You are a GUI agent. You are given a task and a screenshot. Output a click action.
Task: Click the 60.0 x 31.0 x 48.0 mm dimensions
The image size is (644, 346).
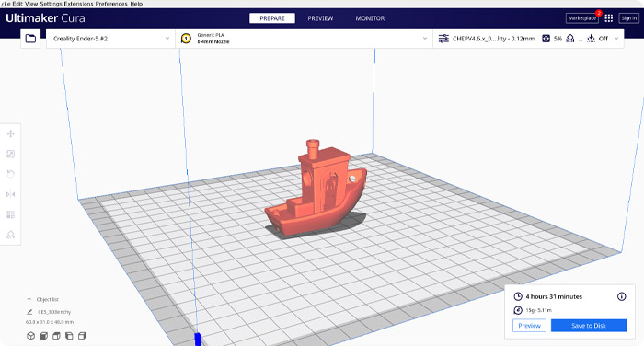pos(50,322)
